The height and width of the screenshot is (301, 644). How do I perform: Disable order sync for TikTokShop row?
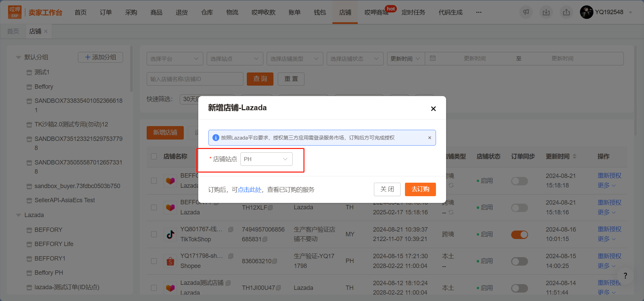point(520,235)
